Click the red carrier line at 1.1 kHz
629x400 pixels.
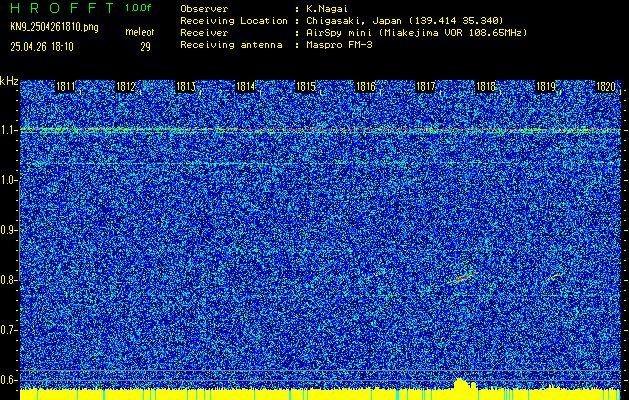[x=320, y=130]
